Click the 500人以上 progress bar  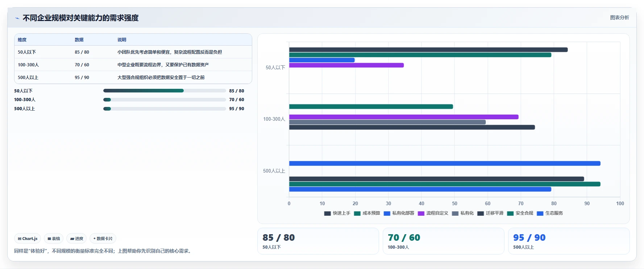coord(165,109)
